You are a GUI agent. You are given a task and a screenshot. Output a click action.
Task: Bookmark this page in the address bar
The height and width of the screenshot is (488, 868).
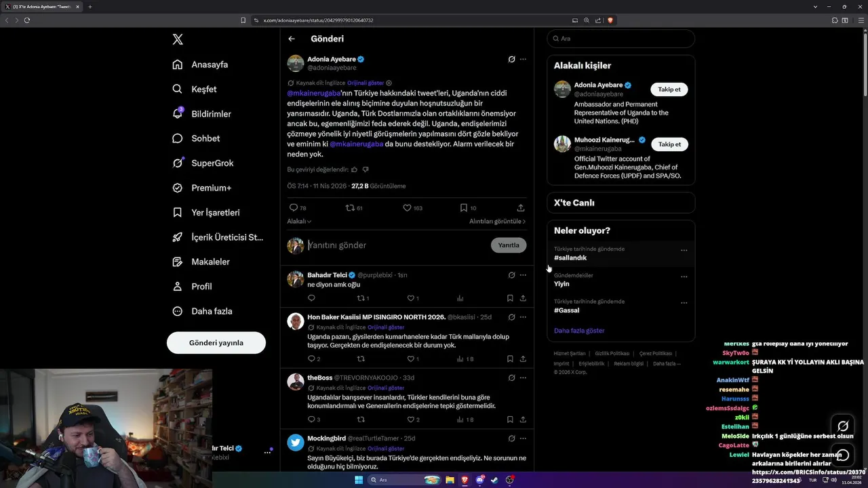pyautogui.click(x=243, y=20)
